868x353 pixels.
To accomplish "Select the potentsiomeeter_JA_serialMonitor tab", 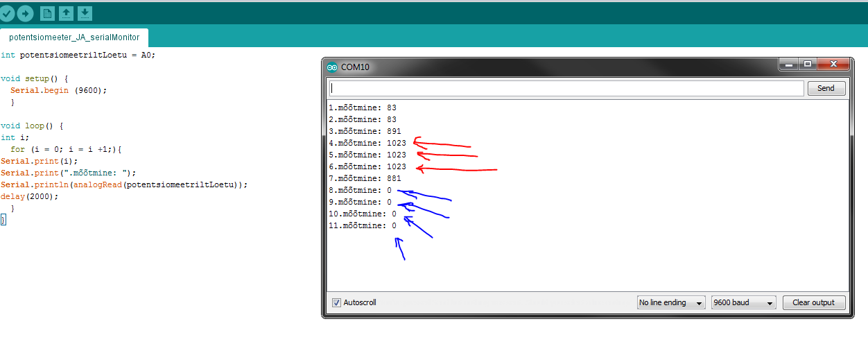I will point(74,37).
